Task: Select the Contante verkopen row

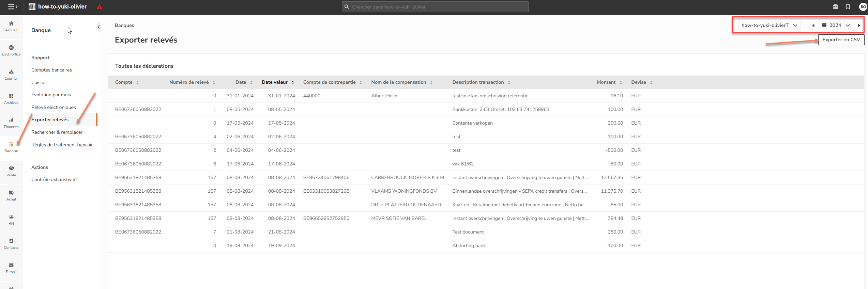Action: pos(486,123)
